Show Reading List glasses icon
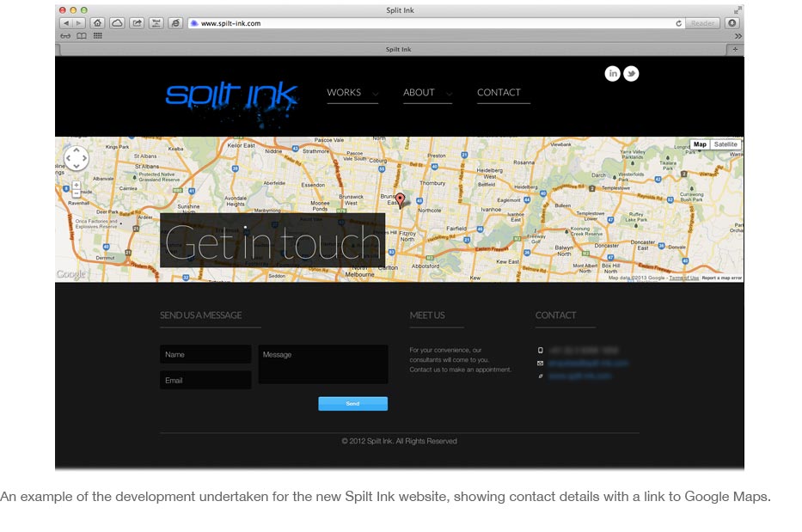 pyautogui.click(x=65, y=36)
